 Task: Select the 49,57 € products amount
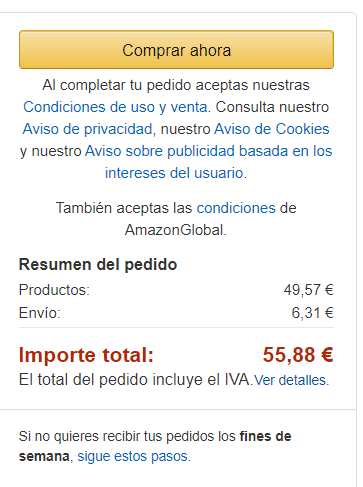point(308,290)
